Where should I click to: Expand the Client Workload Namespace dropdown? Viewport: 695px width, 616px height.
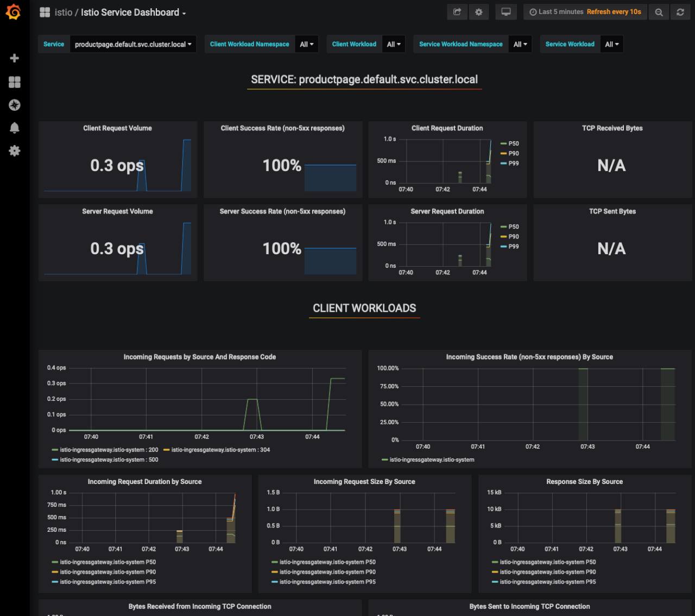click(306, 44)
